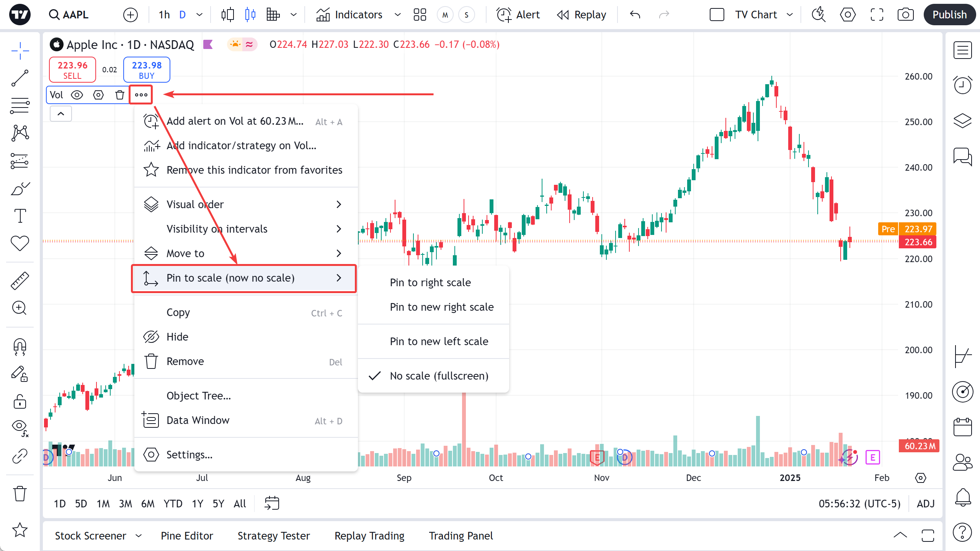Click the Vol indicator trash icon
Image resolution: width=980 pixels, height=551 pixels.
[120, 95]
